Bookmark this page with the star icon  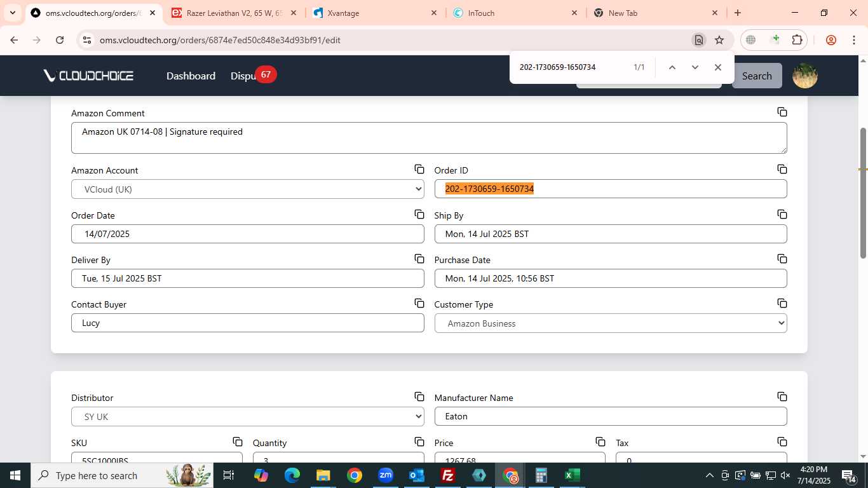click(x=719, y=40)
